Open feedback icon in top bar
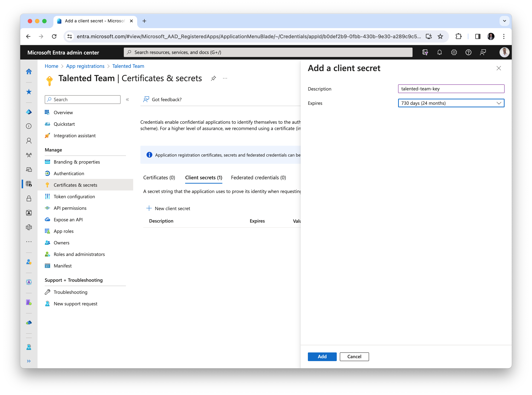532x395 pixels. (x=483, y=52)
